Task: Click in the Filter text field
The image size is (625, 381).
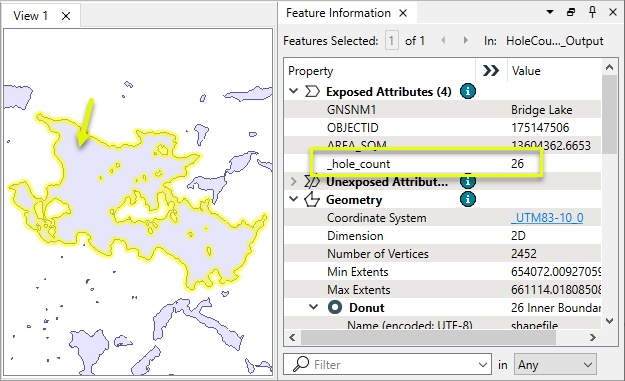Action: point(387,364)
